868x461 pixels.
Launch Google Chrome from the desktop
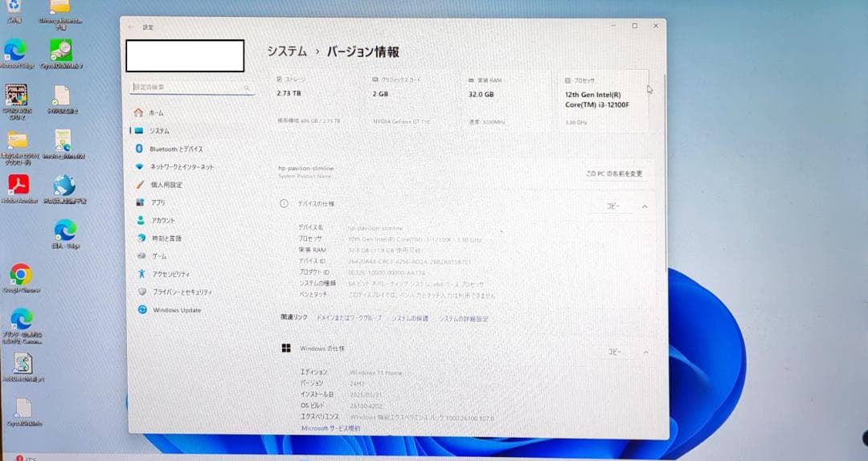point(21,274)
